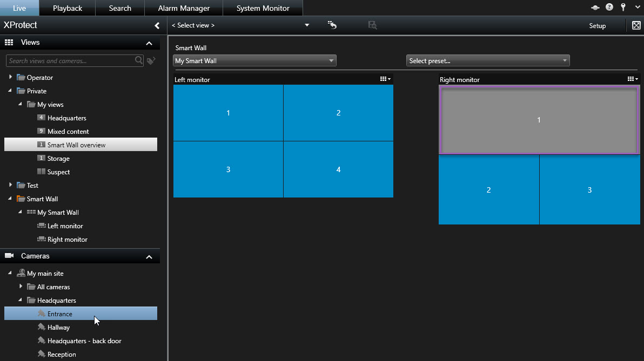Collapse the Cameras section
Viewport: 644px width, 361px height.
149,257
